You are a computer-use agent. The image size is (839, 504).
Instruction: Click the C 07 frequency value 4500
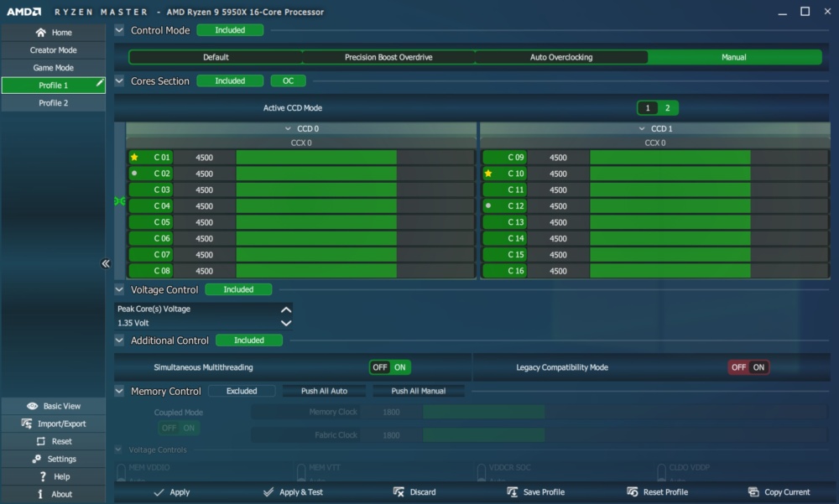[x=205, y=255]
